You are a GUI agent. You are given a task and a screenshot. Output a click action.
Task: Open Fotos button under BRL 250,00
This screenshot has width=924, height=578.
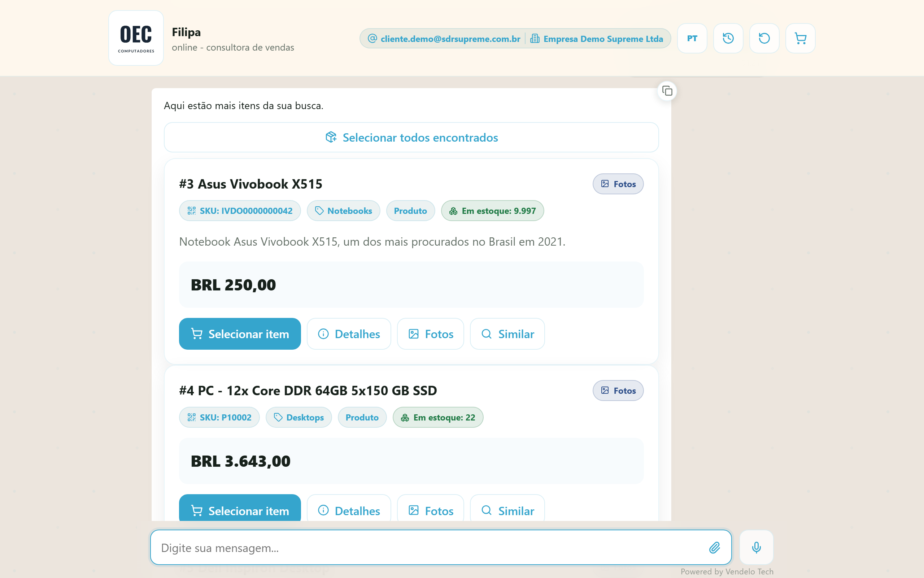tap(430, 334)
